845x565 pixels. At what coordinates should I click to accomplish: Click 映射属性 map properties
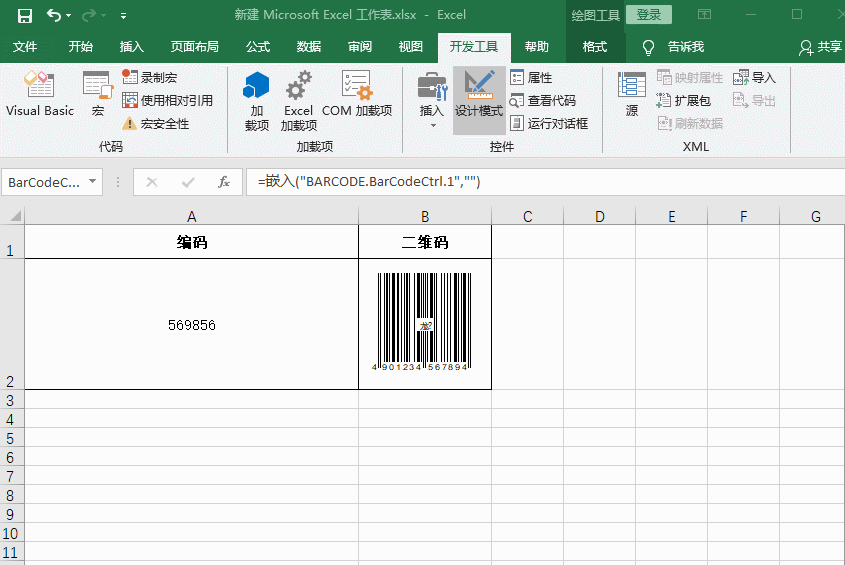pos(689,78)
